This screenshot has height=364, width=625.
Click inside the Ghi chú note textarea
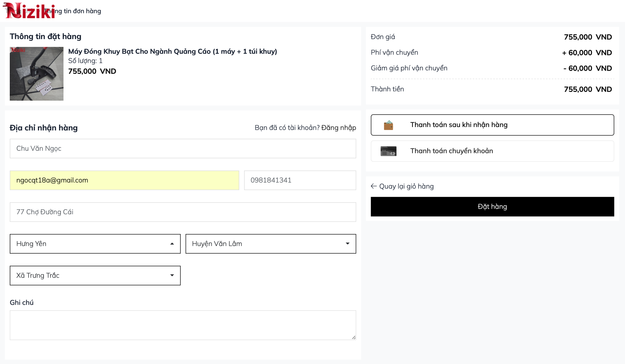183,325
